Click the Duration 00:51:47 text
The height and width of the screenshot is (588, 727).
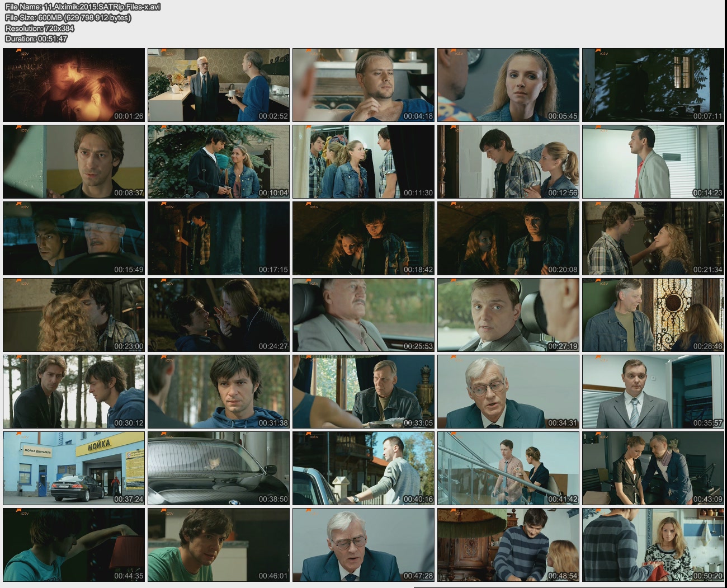tap(36, 39)
